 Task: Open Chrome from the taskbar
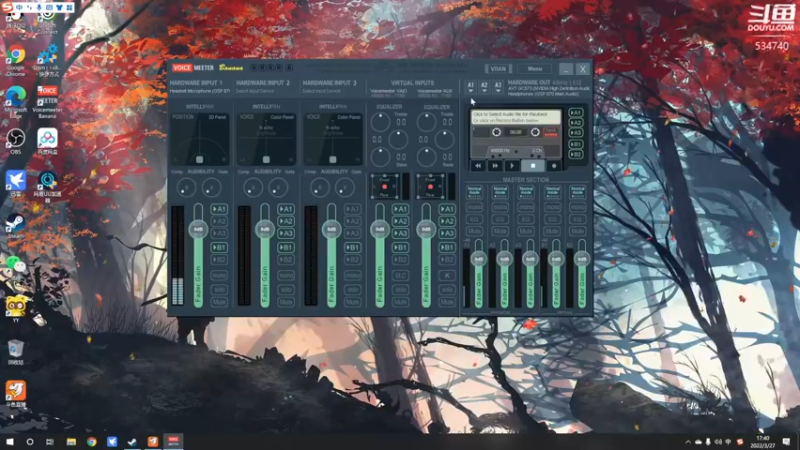[x=92, y=442]
